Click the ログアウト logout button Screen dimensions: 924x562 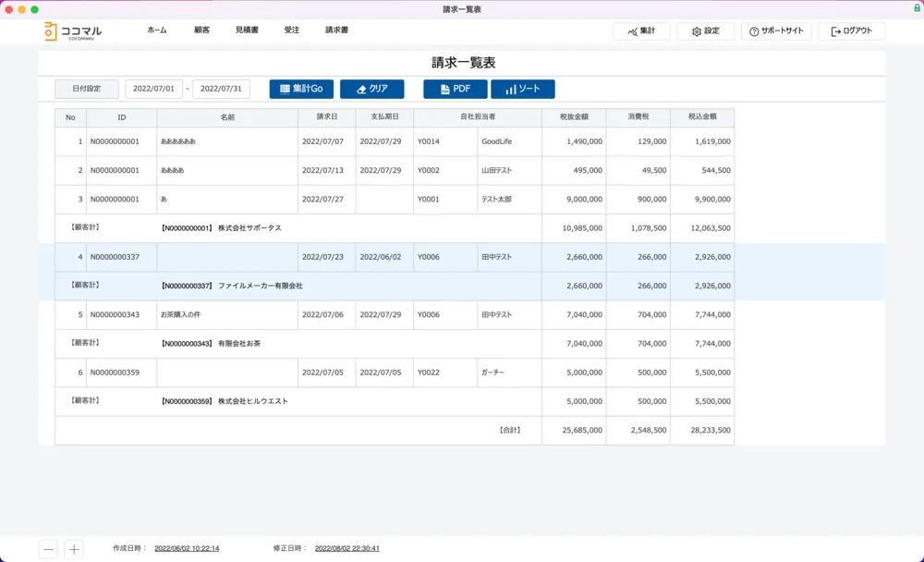click(x=851, y=31)
